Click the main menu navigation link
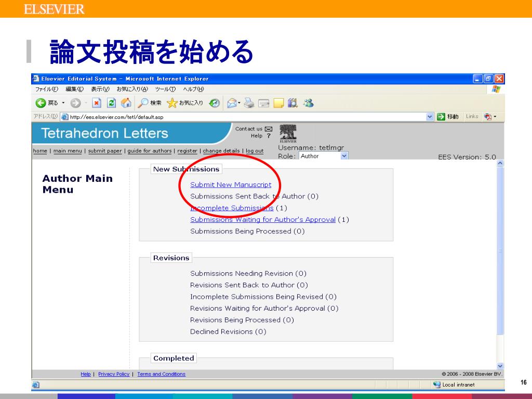532x399 pixels. click(68, 151)
